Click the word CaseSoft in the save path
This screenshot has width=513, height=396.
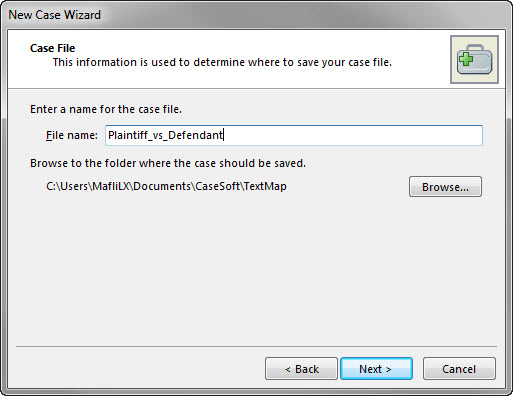point(217,186)
